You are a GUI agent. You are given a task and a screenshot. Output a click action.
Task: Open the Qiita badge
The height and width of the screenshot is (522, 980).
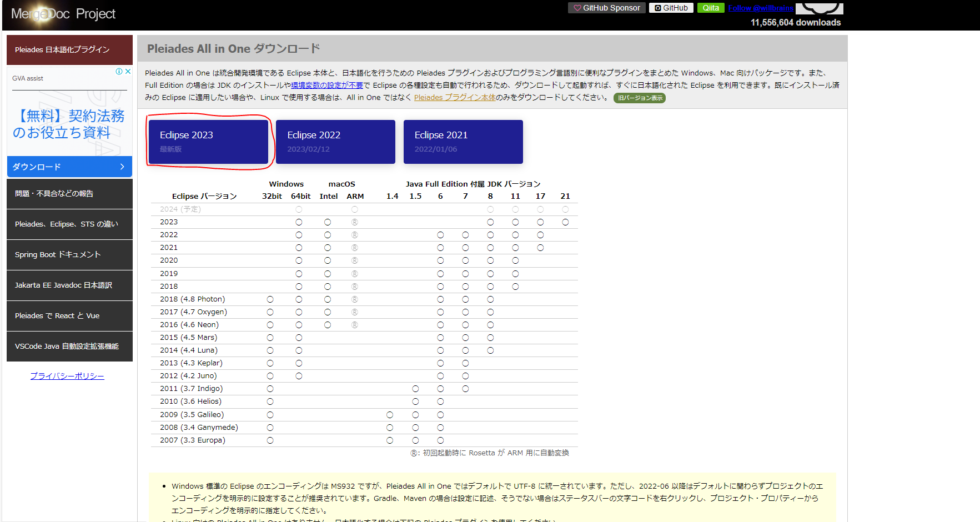click(x=711, y=8)
